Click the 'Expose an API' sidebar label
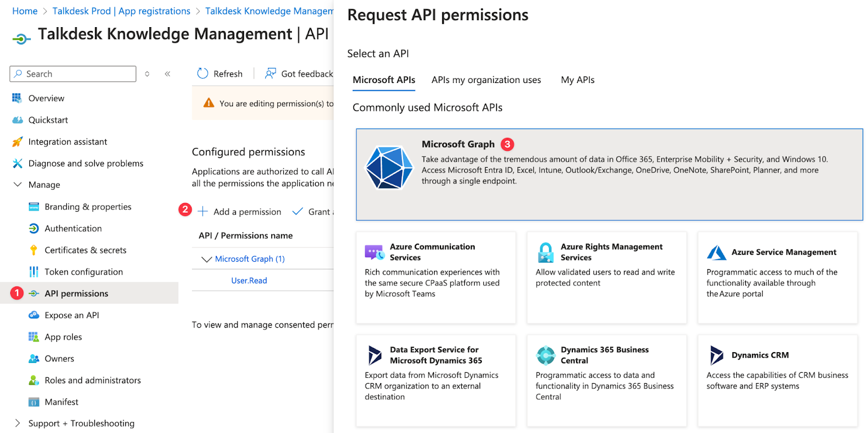Viewport: 868px width, 433px height. (x=72, y=315)
